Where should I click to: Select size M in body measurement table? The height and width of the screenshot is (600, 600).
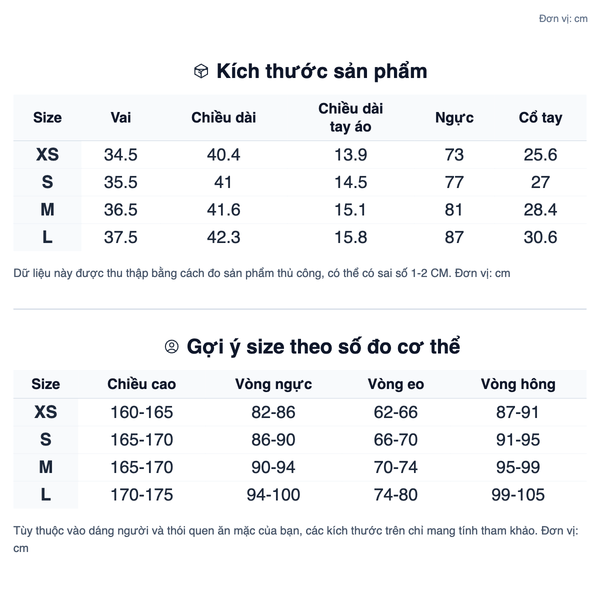[x=46, y=467]
